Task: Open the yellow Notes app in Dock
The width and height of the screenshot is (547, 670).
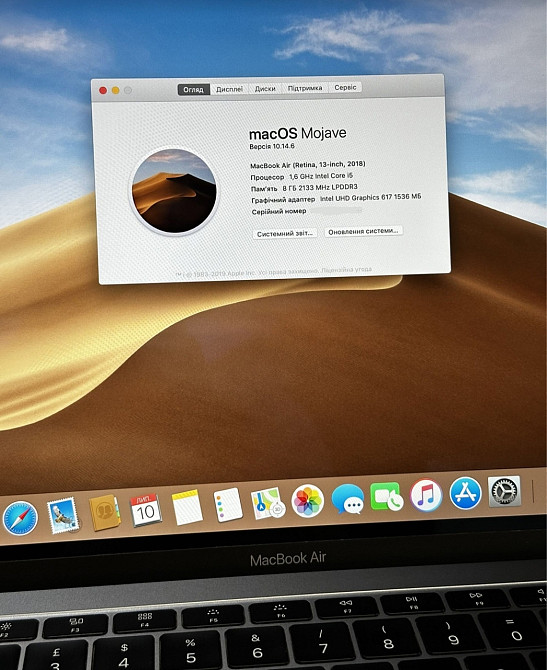Action: (187, 507)
